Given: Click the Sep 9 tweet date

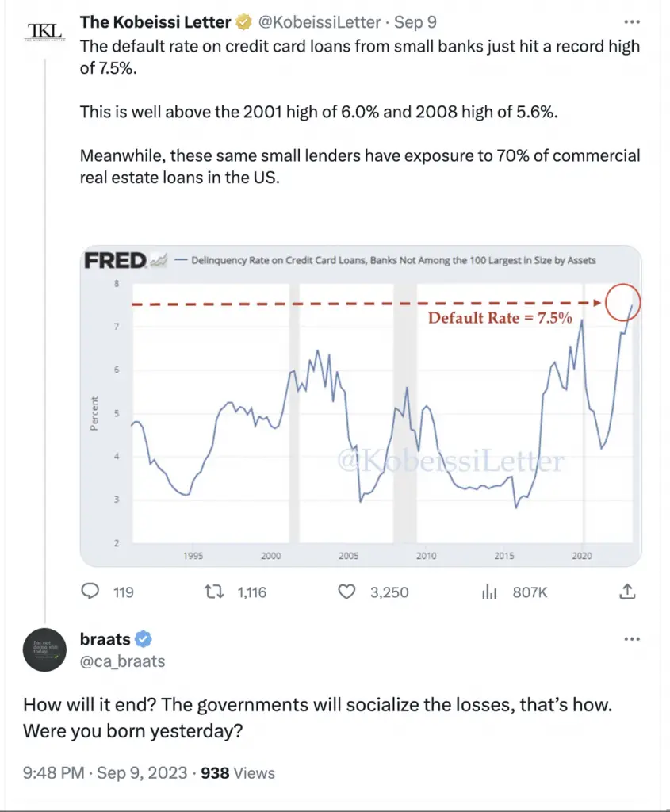Looking at the screenshot, I should click(x=415, y=22).
